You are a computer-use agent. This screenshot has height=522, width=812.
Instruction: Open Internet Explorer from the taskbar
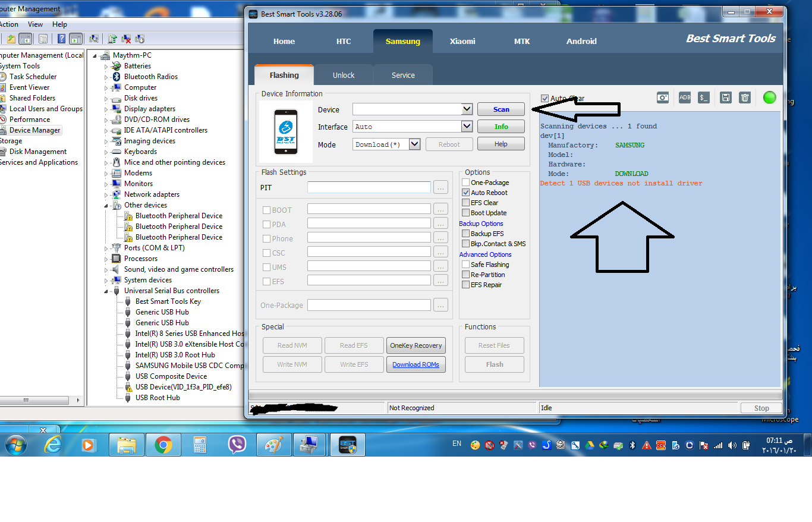point(53,445)
